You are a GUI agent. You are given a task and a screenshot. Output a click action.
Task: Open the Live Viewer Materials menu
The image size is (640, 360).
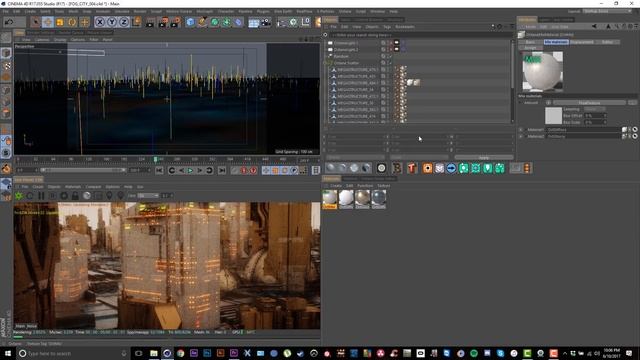(73, 187)
